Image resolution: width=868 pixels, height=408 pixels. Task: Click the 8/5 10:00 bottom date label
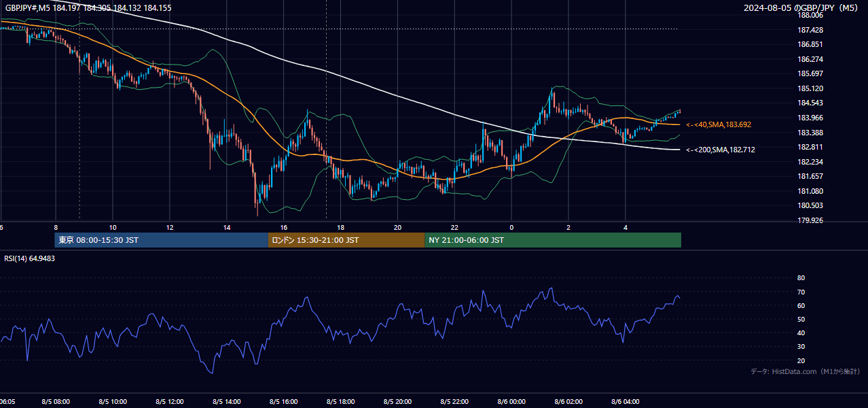click(113, 402)
